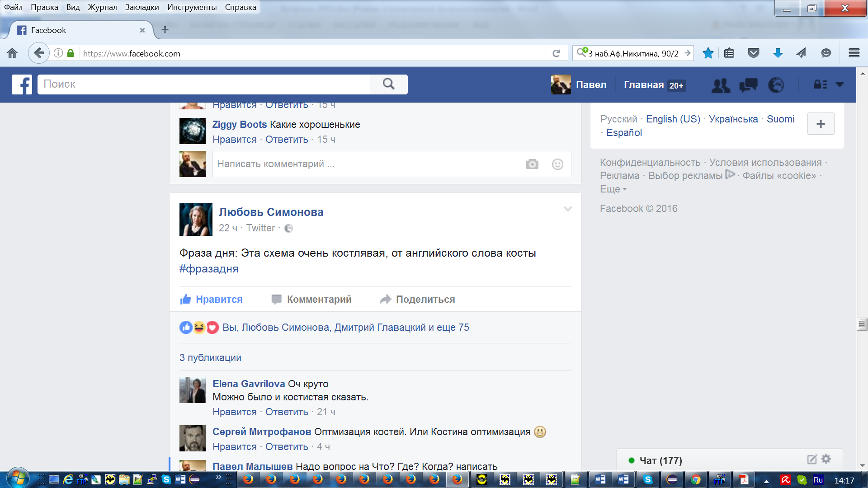Open the messages icon in Facebook header
Image resolution: width=868 pixels, height=488 pixels.
pyautogui.click(x=748, y=85)
